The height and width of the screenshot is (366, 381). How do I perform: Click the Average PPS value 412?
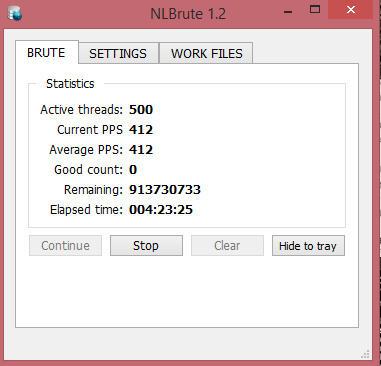click(141, 150)
